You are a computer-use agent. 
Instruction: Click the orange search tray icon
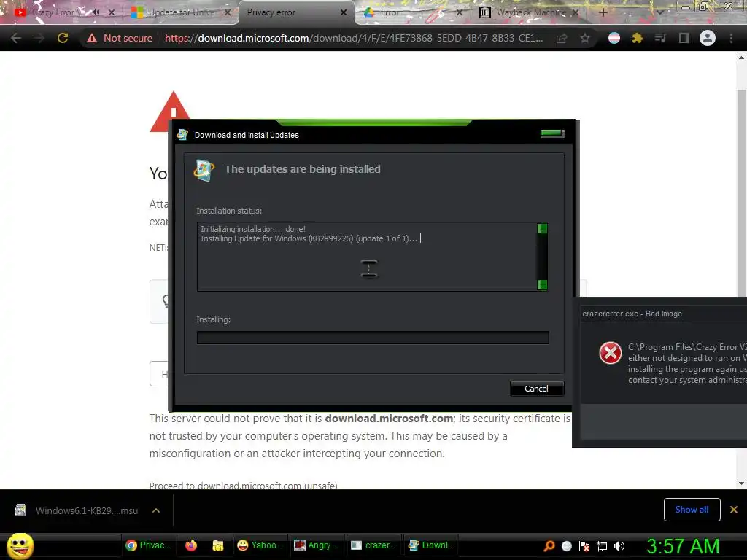(x=549, y=546)
